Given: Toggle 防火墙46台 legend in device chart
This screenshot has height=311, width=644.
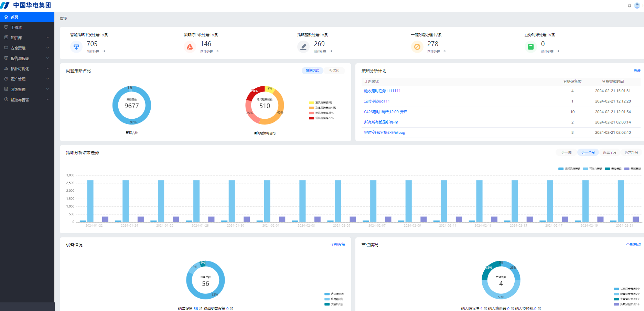Looking at the screenshot, I should tap(334, 294).
